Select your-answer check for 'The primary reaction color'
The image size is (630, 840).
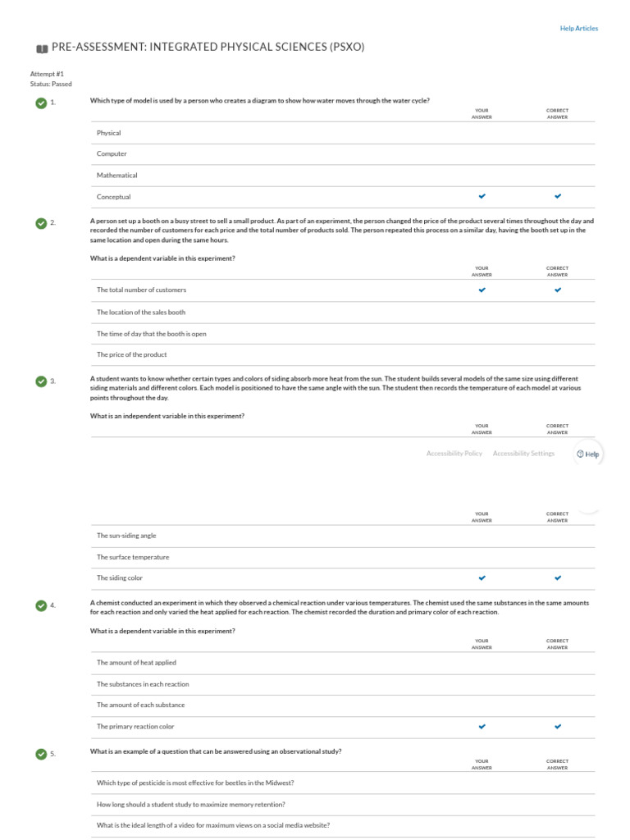[x=482, y=727]
